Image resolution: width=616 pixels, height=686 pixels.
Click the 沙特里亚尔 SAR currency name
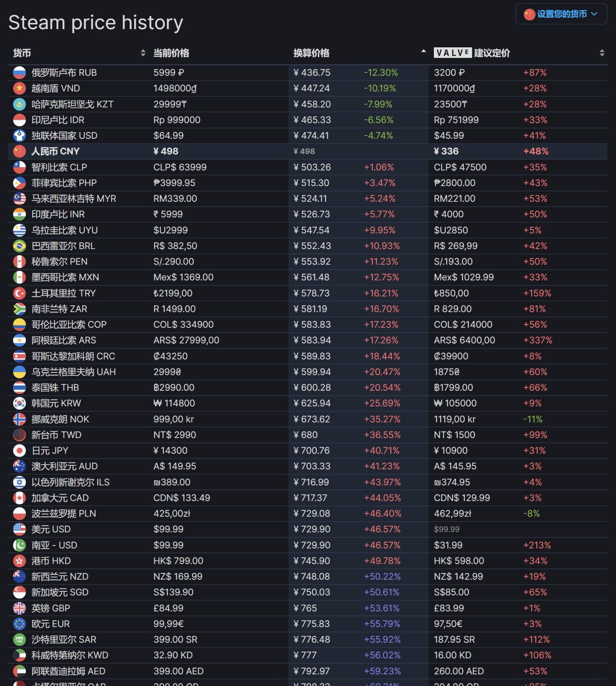[x=64, y=640]
